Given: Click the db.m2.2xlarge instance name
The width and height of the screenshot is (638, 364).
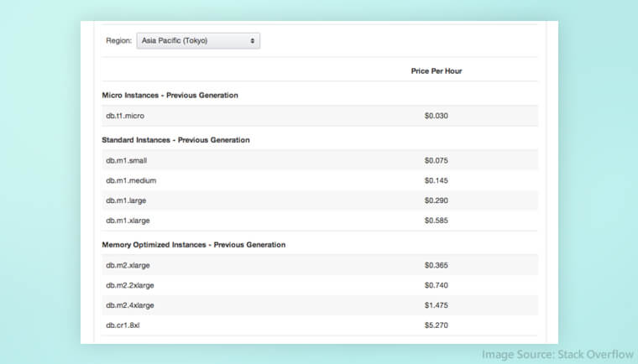Looking at the screenshot, I should 130,285.
